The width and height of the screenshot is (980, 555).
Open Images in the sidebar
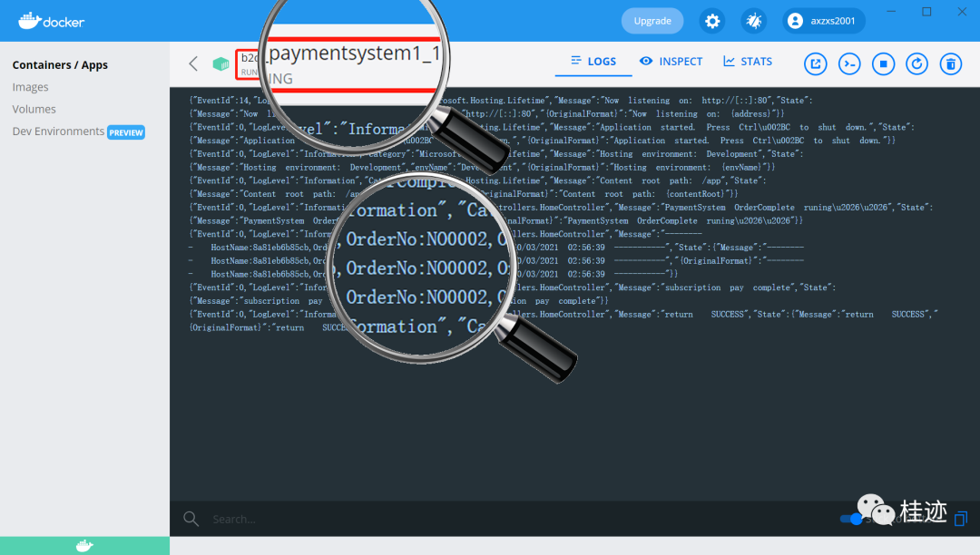(30, 87)
